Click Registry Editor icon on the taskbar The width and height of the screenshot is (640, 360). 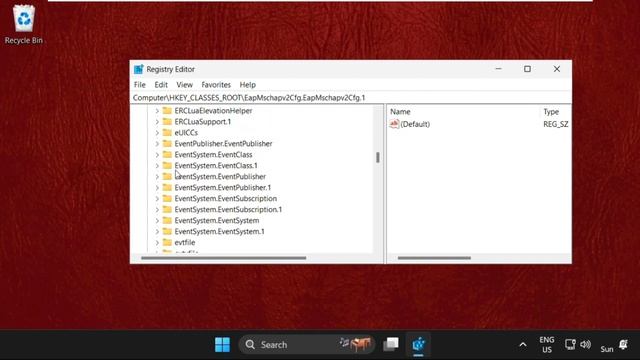pos(418,345)
